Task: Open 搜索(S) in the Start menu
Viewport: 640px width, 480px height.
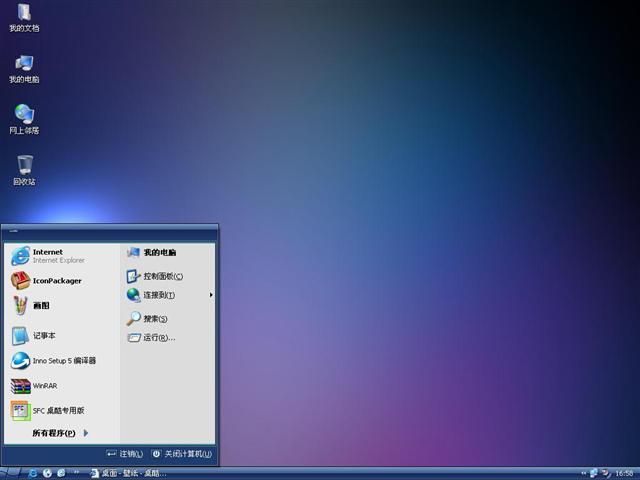Action: click(x=153, y=319)
